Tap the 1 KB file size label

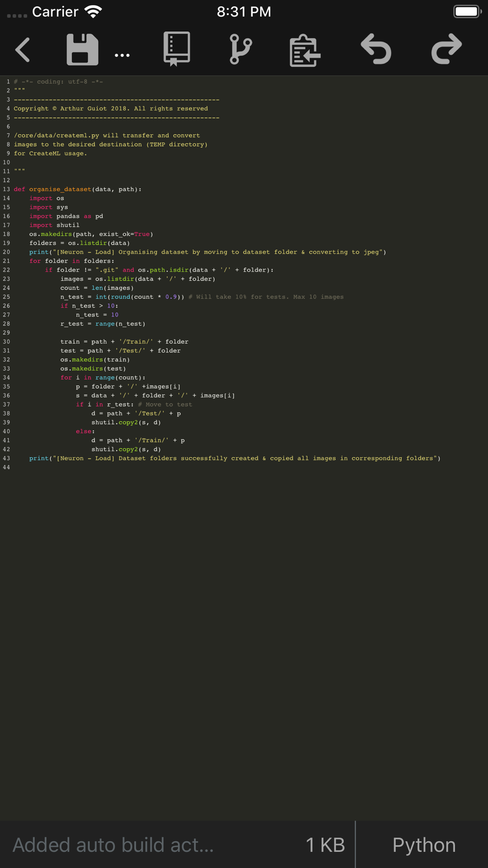click(x=325, y=845)
